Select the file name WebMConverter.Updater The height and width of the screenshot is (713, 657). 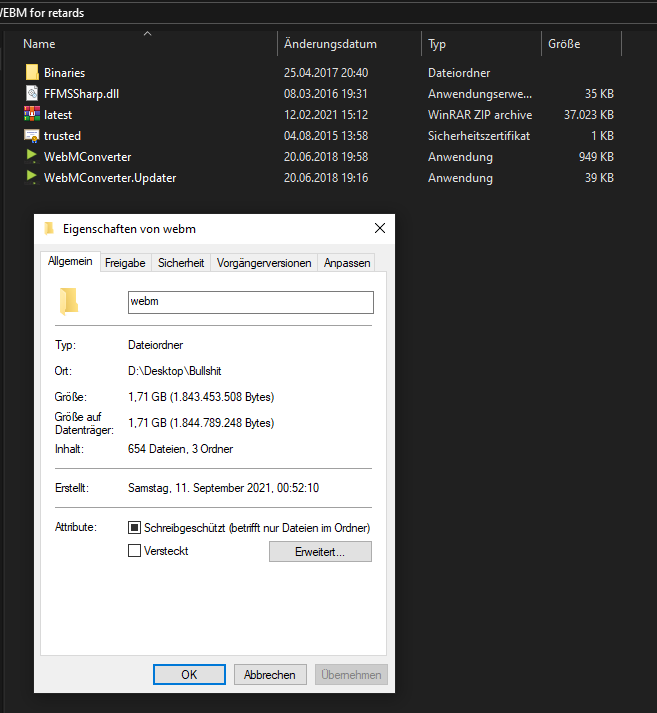110,178
